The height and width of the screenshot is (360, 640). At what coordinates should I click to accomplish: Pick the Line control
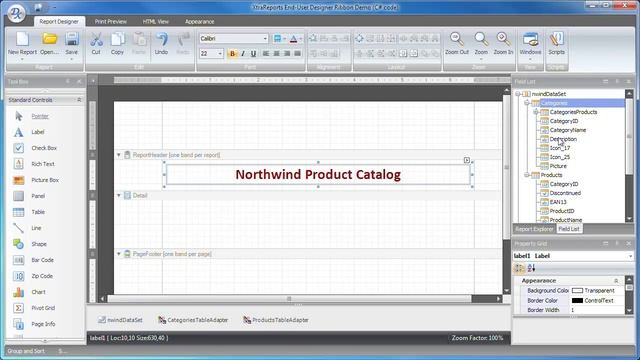[36, 228]
